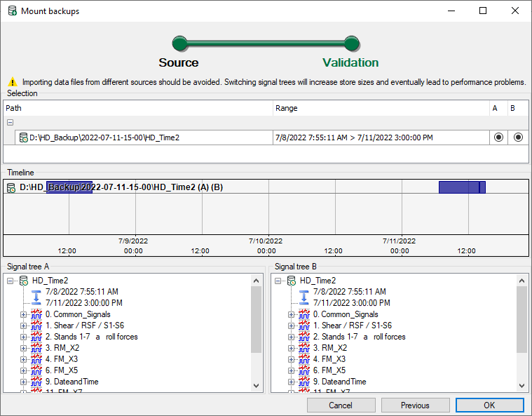Click the yellow warning icon above Selection
Screen dimensions: 532x416
[x=12, y=82]
